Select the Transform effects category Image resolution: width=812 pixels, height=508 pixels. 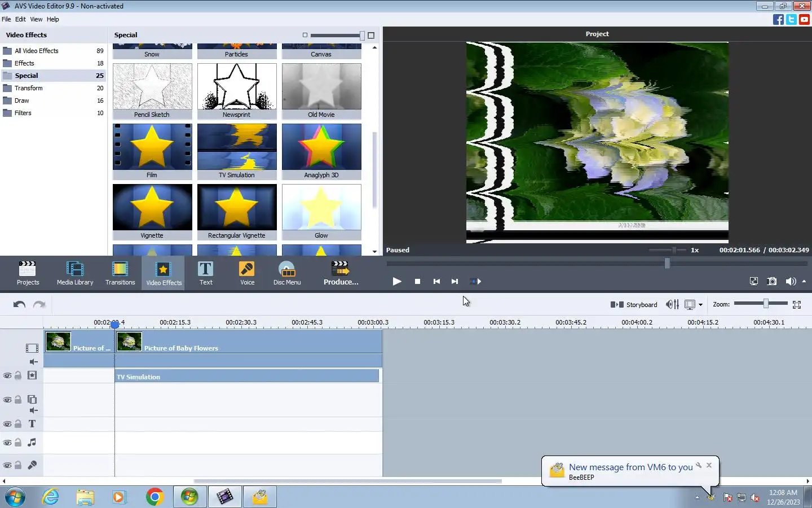[53, 88]
